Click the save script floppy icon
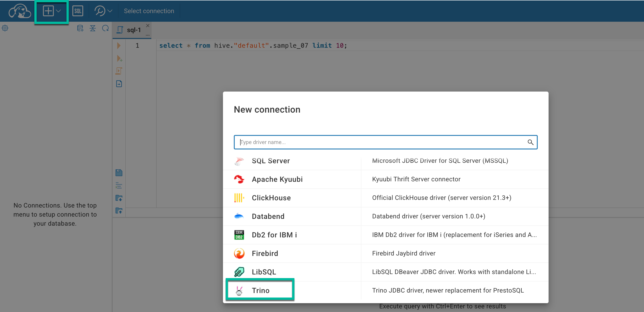Viewport: 644px width, 312px height. (x=119, y=173)
